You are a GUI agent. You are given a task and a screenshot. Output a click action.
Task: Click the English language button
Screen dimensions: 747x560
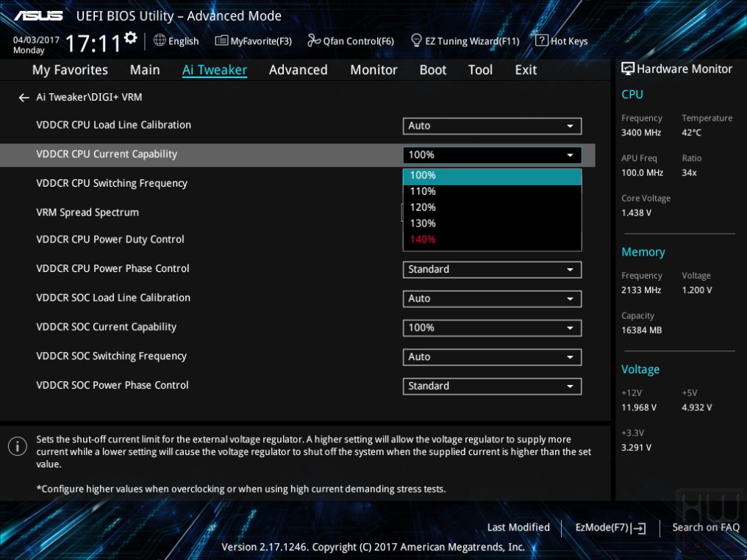pos(183,41)
